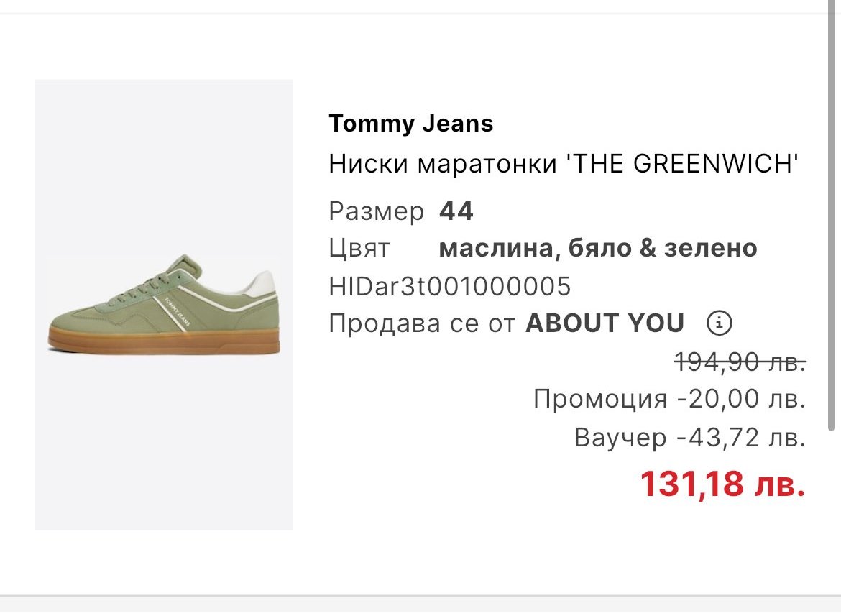The width and height of the screenshot is (841, 616).
Task: Click the white heel tab of the sneaker
Action: tap(265, 284)
